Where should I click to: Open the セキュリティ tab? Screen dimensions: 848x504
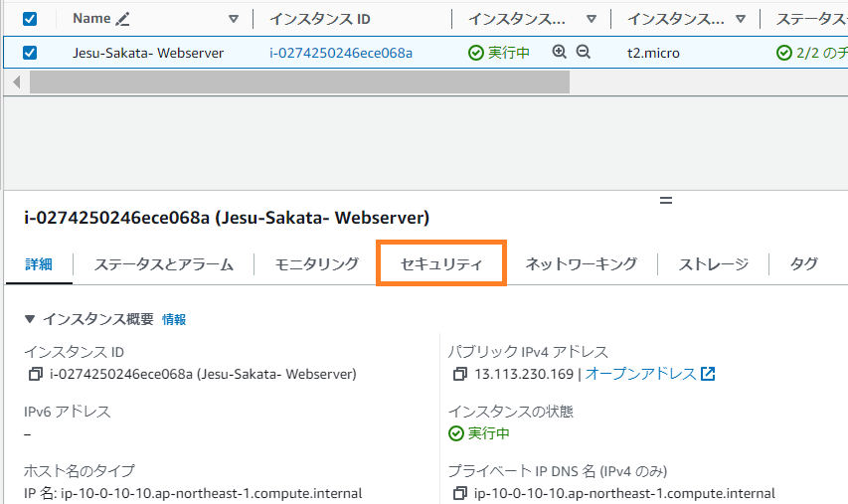(440, 264)
